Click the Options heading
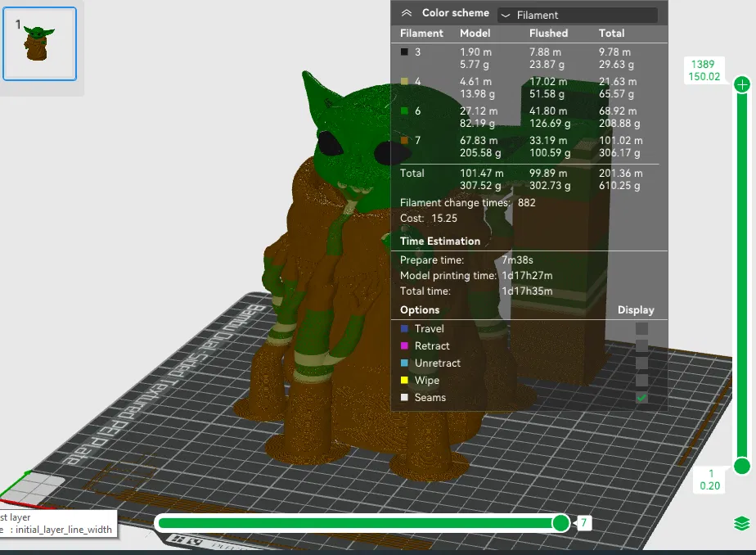This screenshot has height=555, width=756. (420, 310)
